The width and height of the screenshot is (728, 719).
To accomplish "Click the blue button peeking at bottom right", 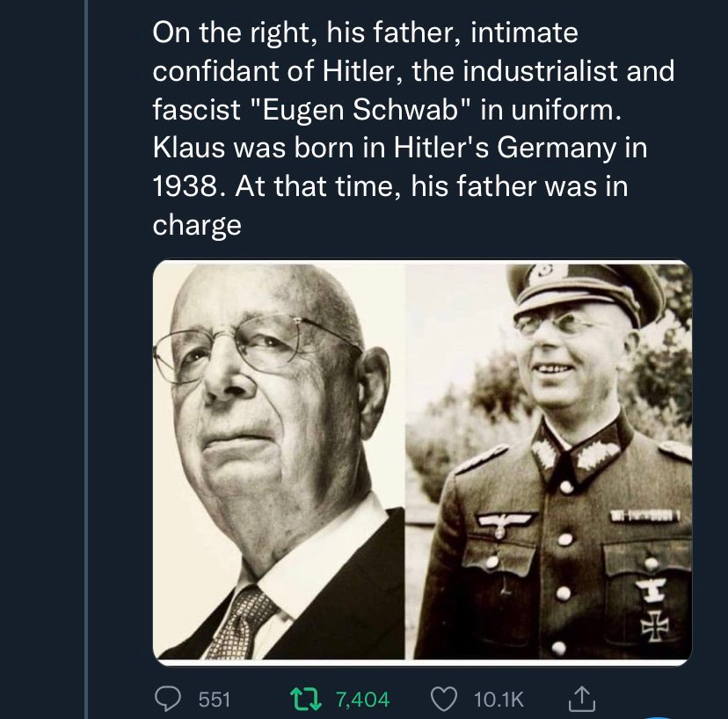I will tap(656, 716).
